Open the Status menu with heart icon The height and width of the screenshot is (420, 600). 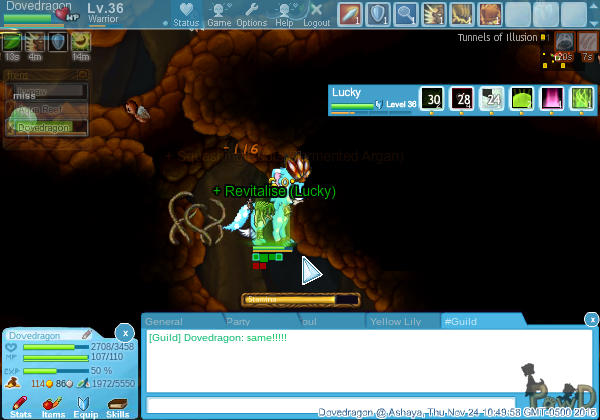[185, 14]
